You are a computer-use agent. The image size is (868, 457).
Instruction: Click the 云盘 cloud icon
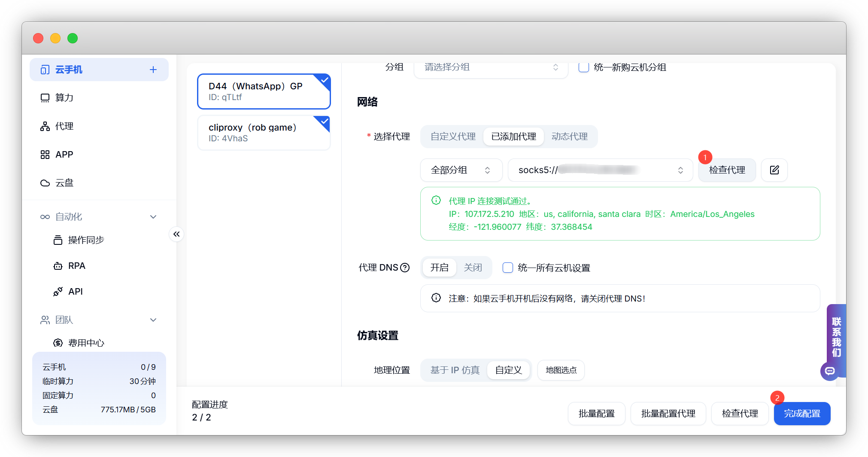point(45,183)
